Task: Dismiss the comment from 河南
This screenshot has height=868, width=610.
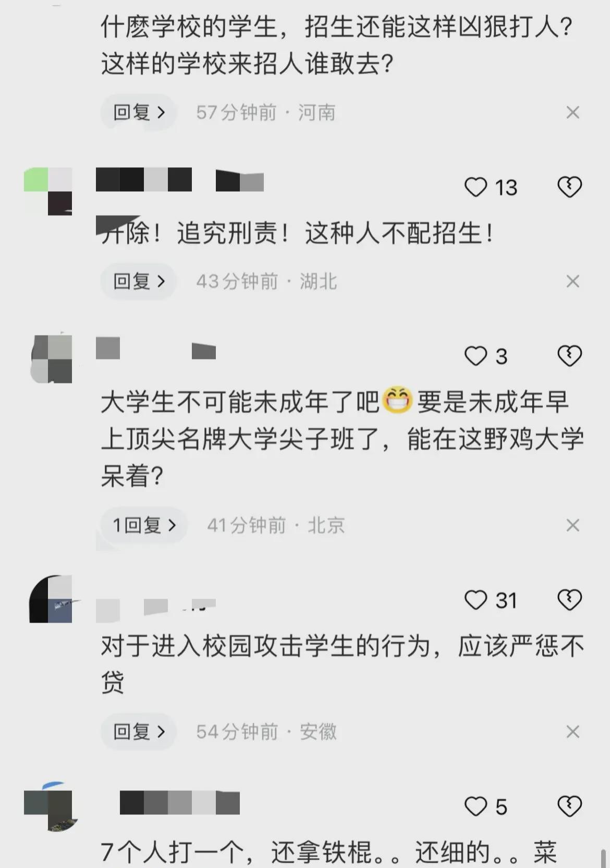Action: [572, 112]
